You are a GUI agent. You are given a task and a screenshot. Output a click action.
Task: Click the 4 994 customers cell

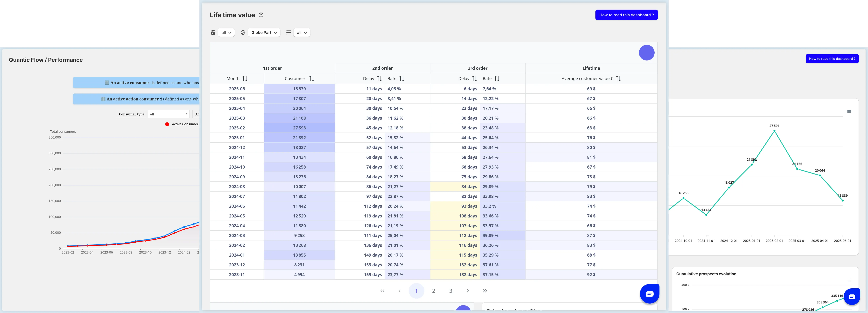point(299,275)
